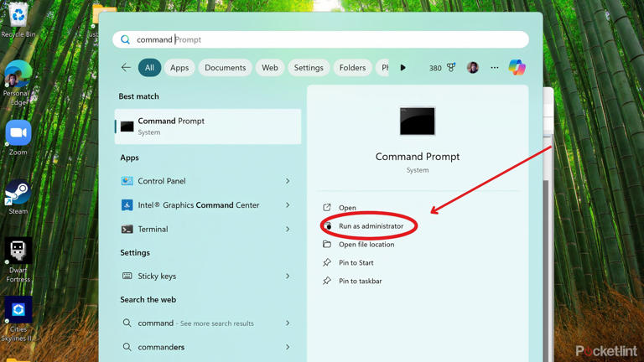Open the Command Prompt best match result

(x=208, y=127)
